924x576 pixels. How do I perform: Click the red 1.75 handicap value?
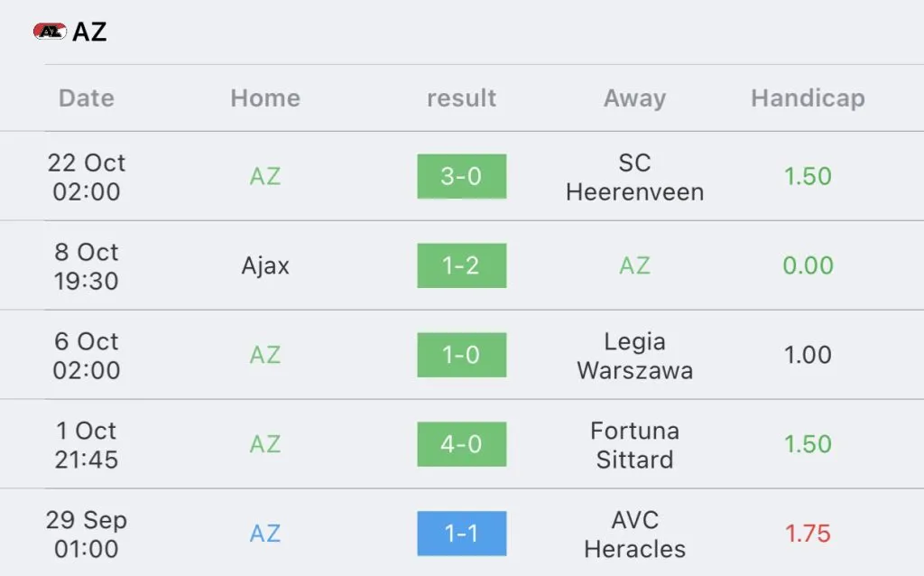point(808,534)
